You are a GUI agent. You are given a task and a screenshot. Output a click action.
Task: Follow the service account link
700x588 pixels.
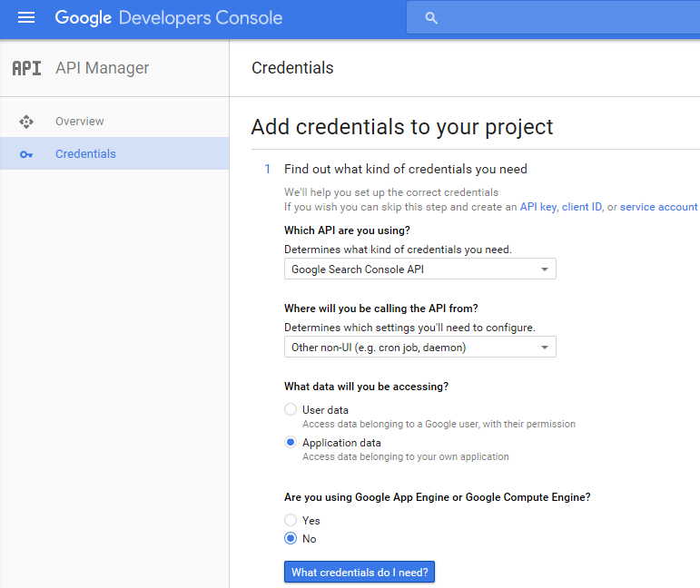point(658,207)
